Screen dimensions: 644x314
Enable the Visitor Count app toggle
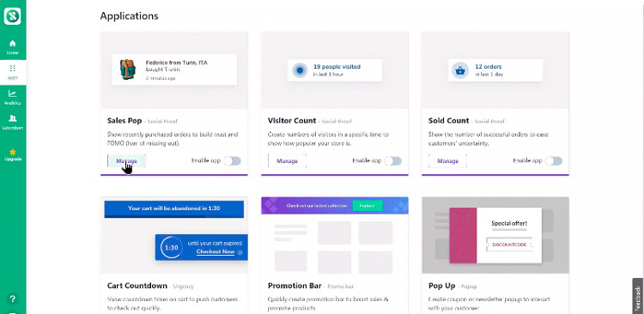pyautogui.click(x=393, y=161)
